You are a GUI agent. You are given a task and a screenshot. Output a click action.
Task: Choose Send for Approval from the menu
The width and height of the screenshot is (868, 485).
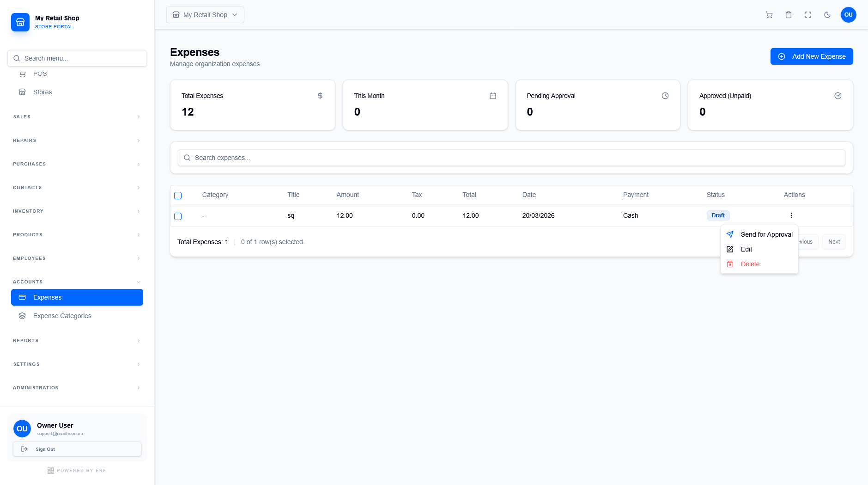(766, 234)
